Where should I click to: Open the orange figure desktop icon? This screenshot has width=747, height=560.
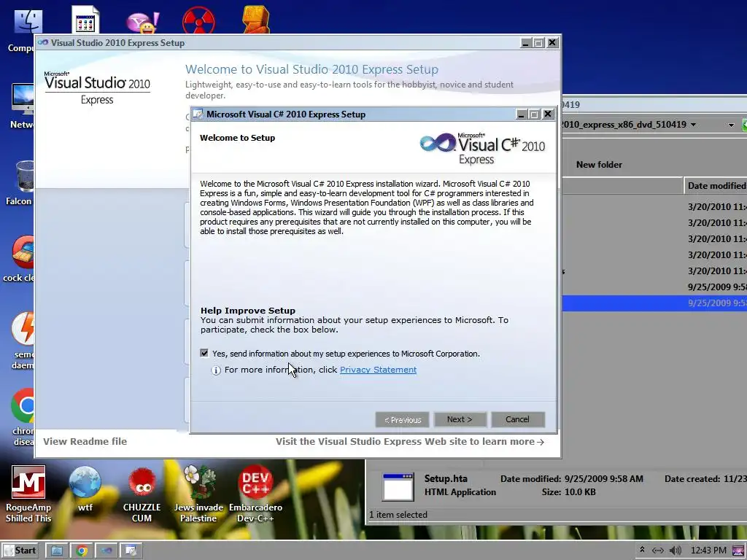click(x=256, y=20)
